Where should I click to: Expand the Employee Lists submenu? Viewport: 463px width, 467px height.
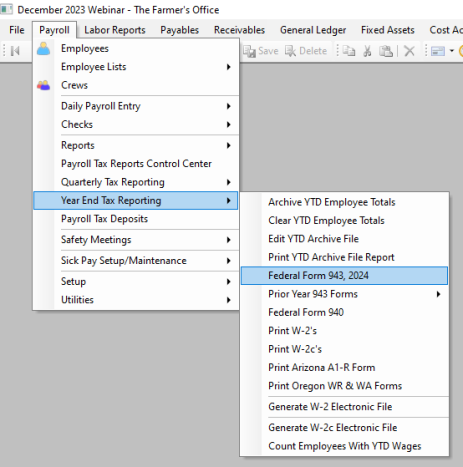pos(136,67)
